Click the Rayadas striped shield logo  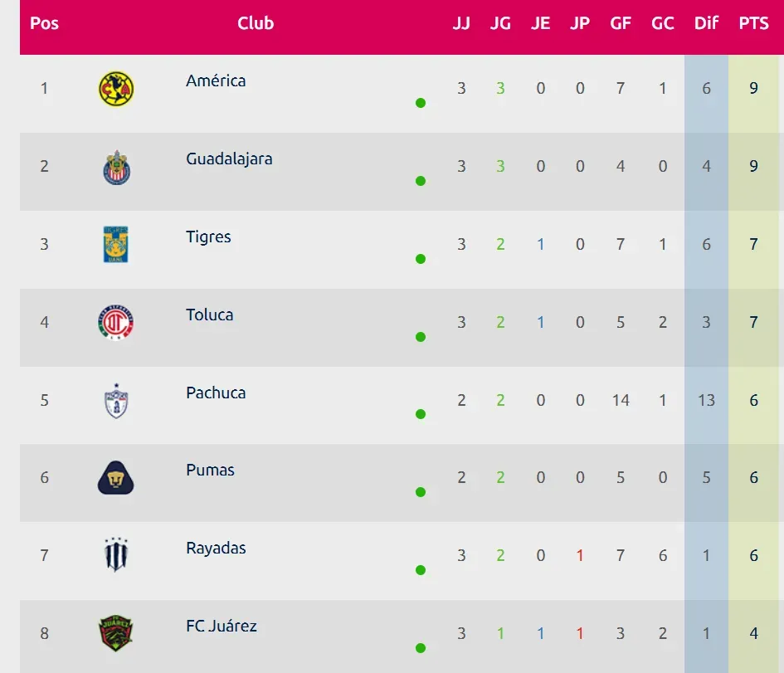[116, 555]
